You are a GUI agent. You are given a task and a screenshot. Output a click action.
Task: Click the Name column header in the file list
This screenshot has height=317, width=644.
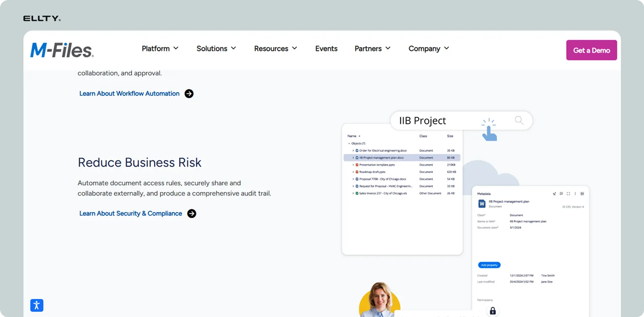pos(352,136)
